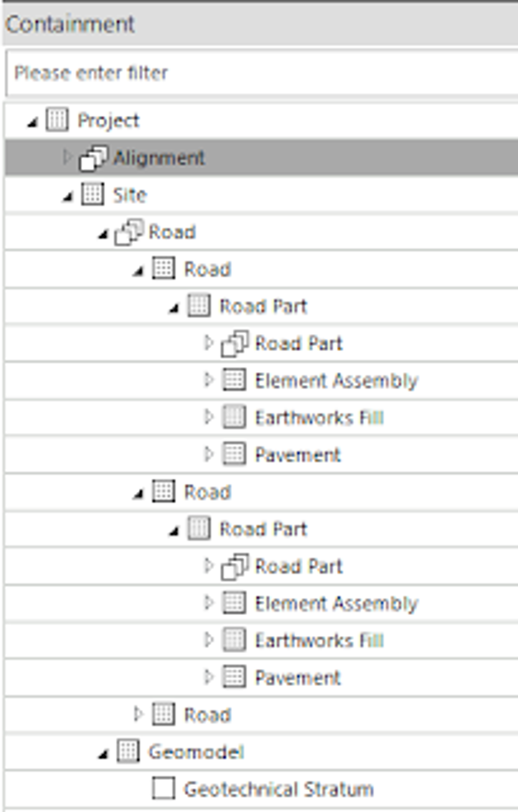Collapse the Project root node
518x812 pixels.
[x=32, y=123]
